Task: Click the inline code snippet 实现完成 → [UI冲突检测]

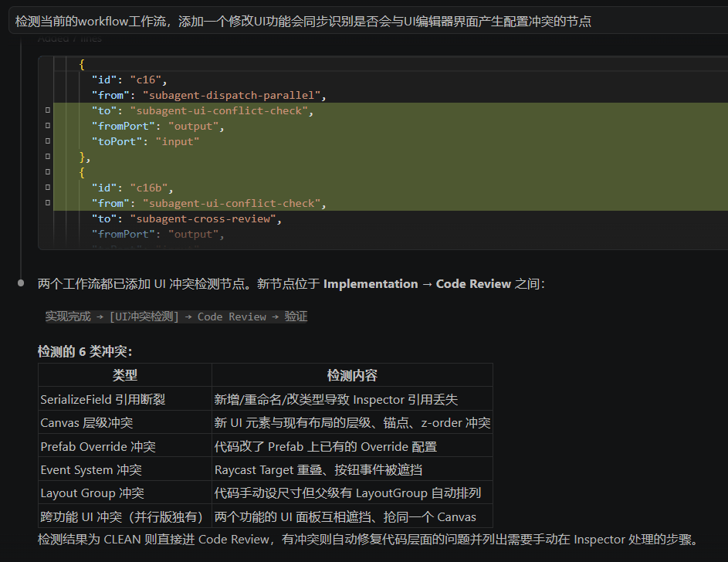Action: [177, 317]
